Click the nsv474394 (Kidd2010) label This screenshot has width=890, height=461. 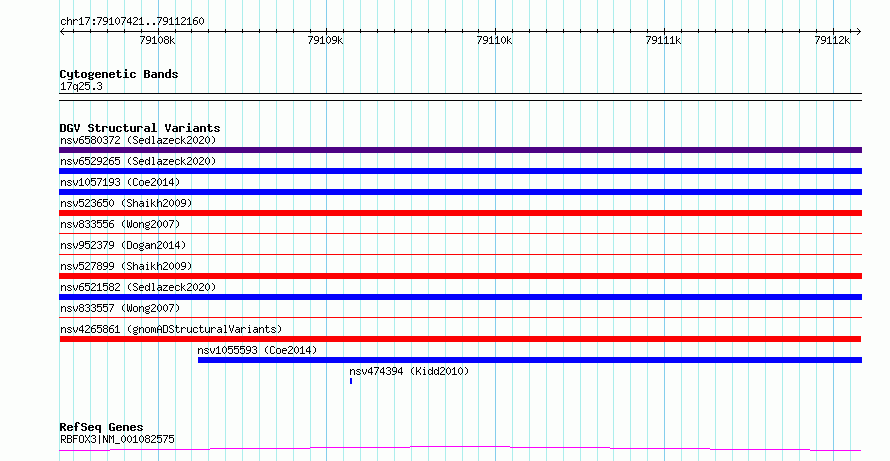tap(409, 371)
